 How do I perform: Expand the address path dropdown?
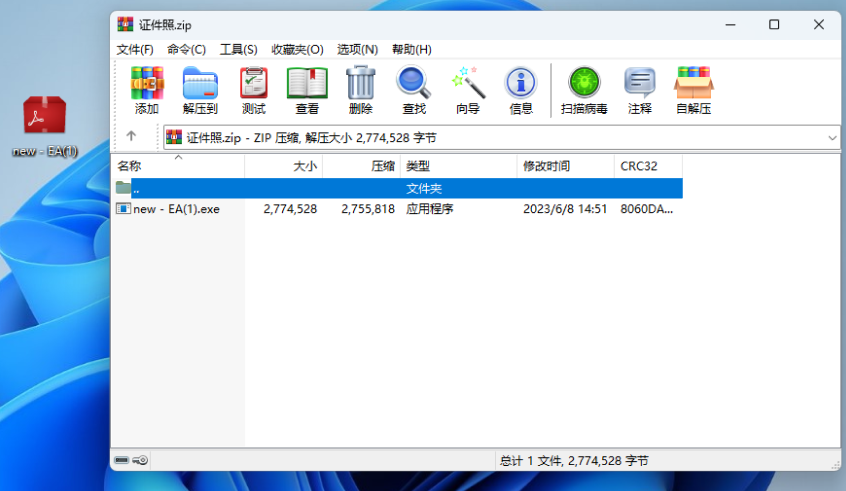tap(833, 138)
